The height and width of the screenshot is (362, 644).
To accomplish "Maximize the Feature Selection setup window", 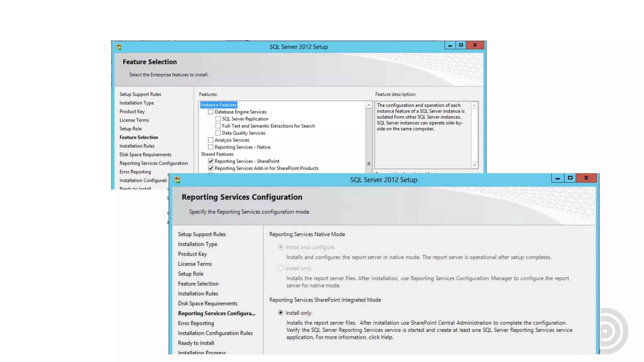I will point(461,45).
